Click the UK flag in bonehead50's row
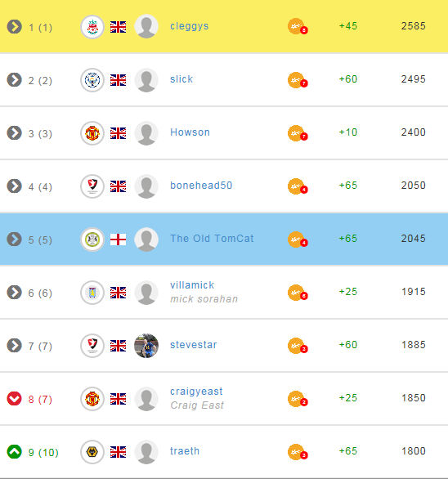Image resolution: width=448 pixels, height=479 pixels. coord(118,186)
